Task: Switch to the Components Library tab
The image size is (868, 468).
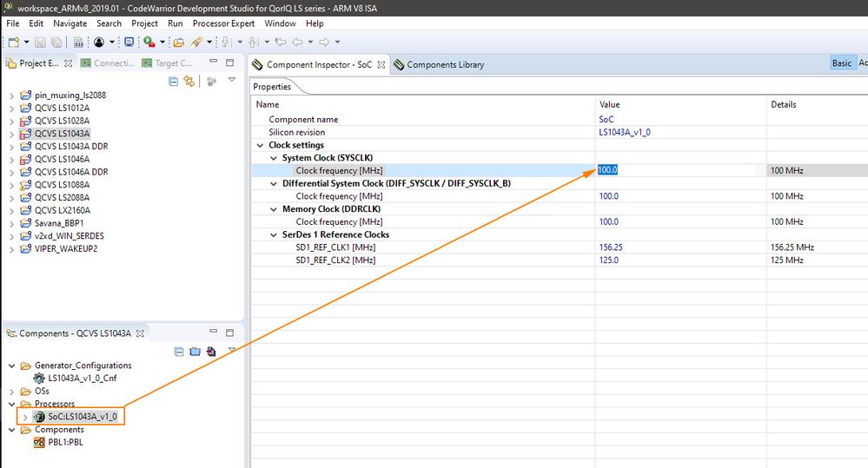Action: [439, 65]
